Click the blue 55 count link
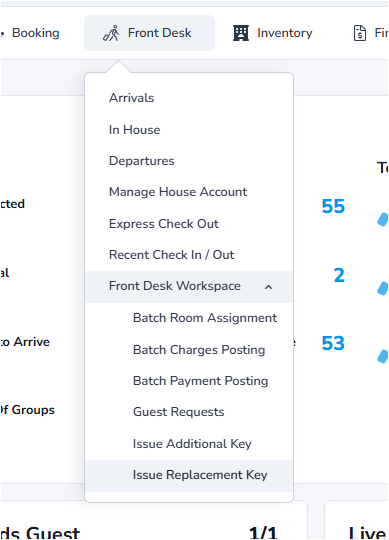Screen dimensions: 389x540 point(333,206)
